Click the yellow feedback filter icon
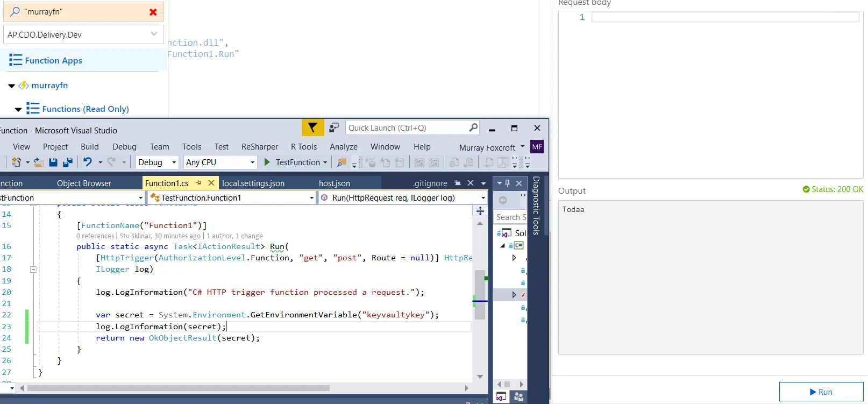868x404 pixels. [x=312, y=127]
